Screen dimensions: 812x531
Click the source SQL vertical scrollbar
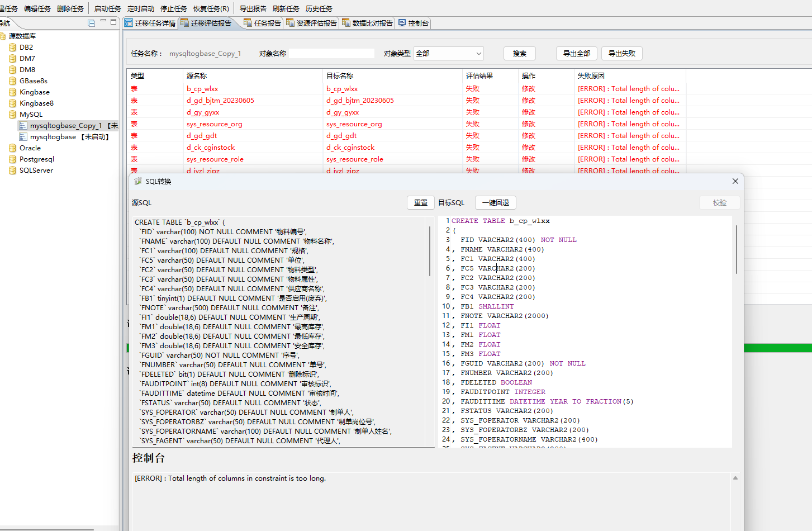(430, 252)
